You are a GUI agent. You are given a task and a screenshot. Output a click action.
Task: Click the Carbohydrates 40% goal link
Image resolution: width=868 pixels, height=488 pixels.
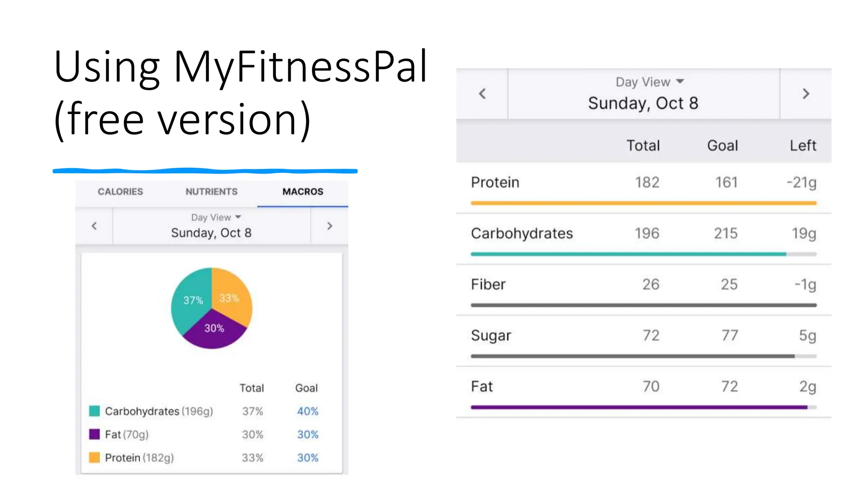[307, 411]
